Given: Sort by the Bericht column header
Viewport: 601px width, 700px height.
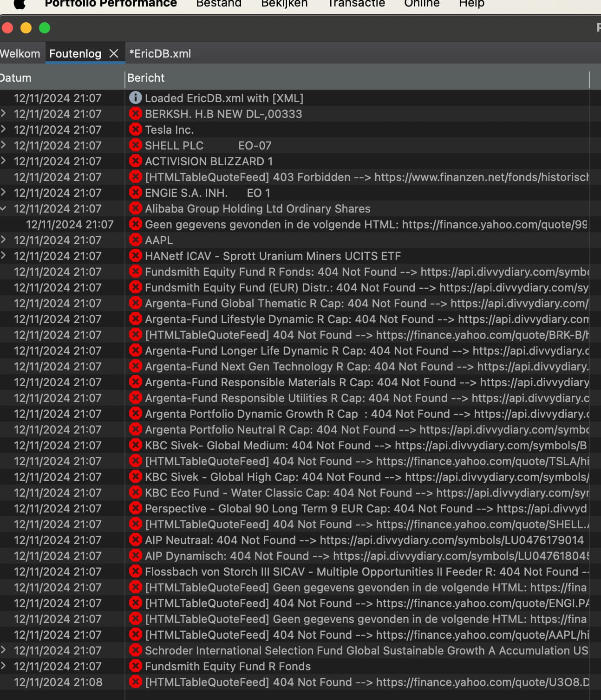Looking at the screenshot, I should point(357,78).
